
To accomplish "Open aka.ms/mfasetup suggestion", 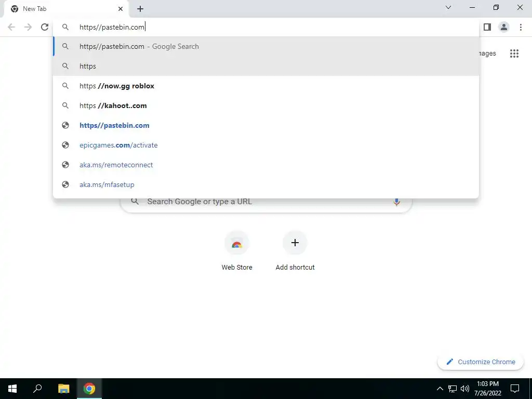I will point(266,184).
